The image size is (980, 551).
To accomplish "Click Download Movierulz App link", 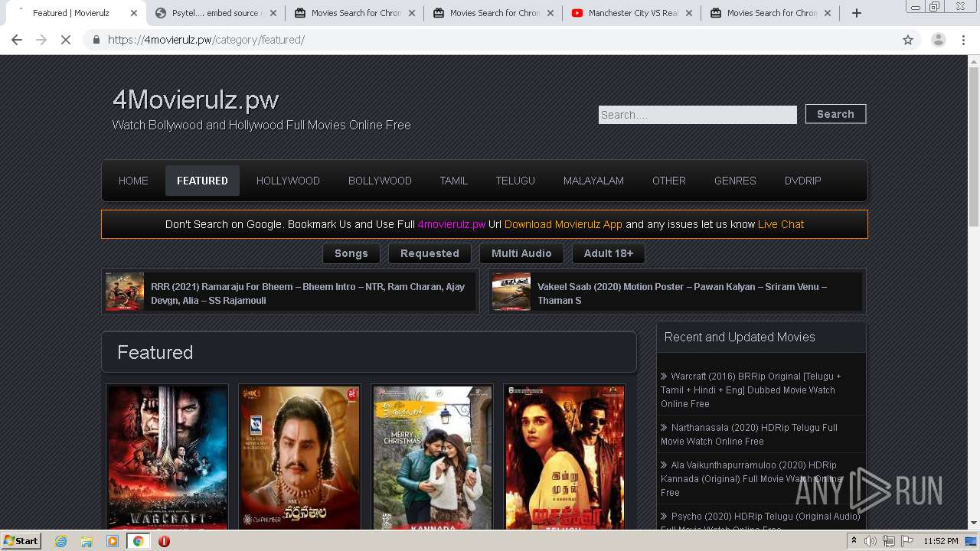I will pos(563,224).
